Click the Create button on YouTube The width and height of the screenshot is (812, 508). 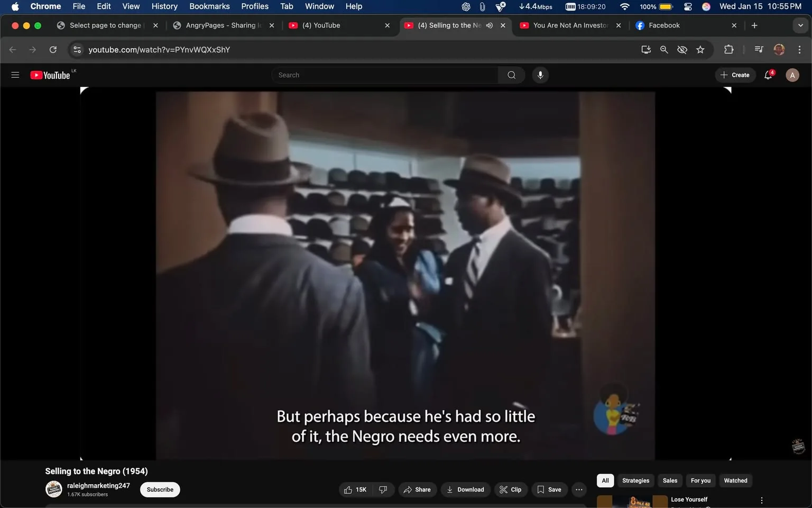[735, 75]
